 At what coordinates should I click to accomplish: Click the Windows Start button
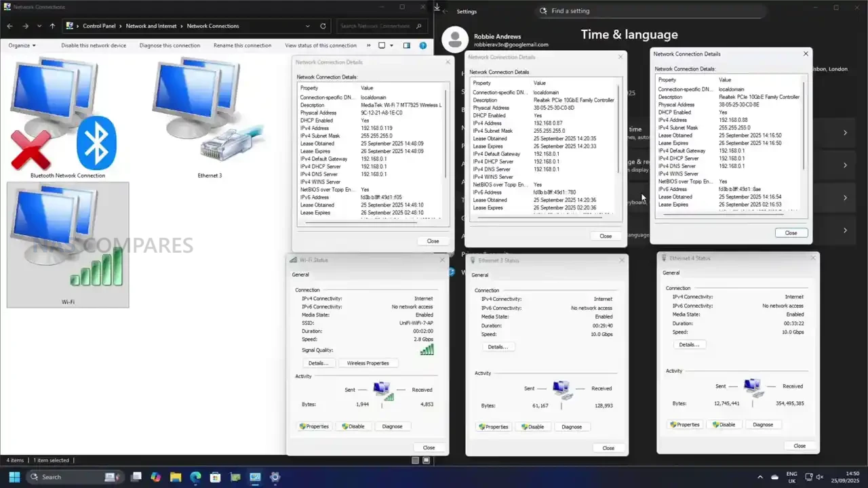click(x=14, y=477)
